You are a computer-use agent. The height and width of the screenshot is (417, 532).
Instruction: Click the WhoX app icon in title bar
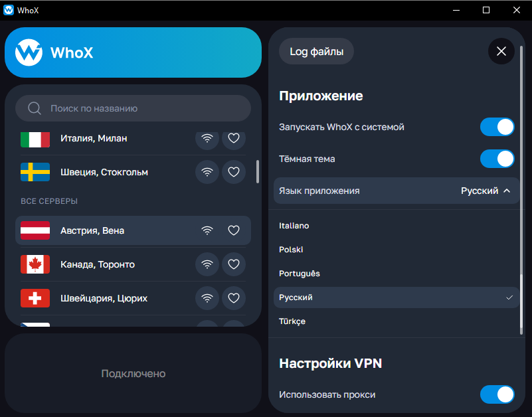(x=9, y=10)
